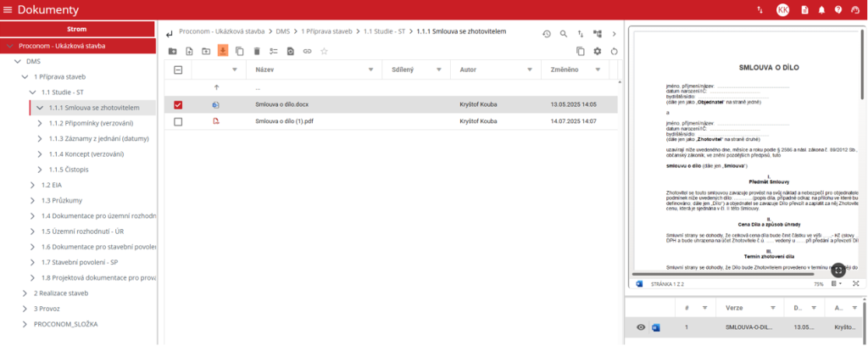Click the KK user avatar button
The image size is (868, 346).
782,10
